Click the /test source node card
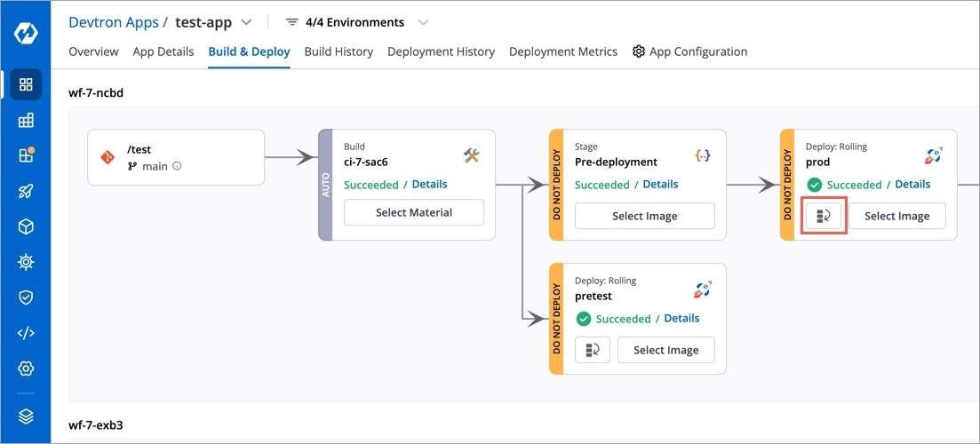 point(176,157)
